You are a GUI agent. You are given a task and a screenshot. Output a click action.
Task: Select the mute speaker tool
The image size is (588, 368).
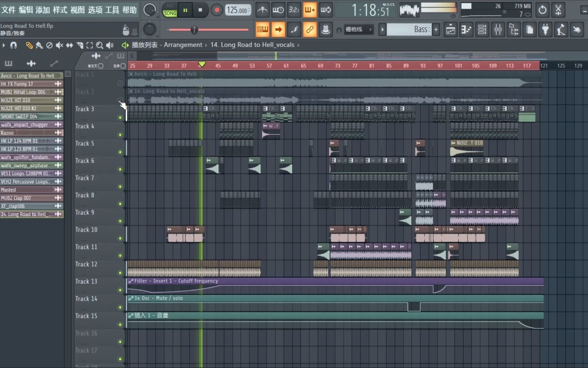pyautogui.click(x=60, y=45)
